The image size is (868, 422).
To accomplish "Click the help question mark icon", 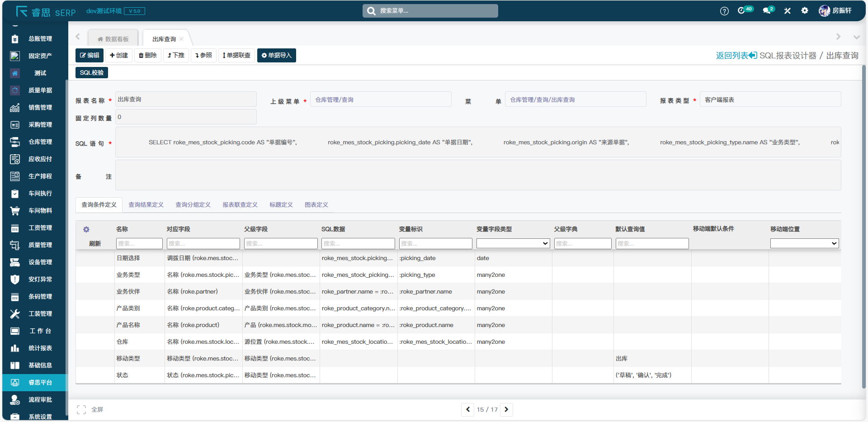I will pos(724,11).
